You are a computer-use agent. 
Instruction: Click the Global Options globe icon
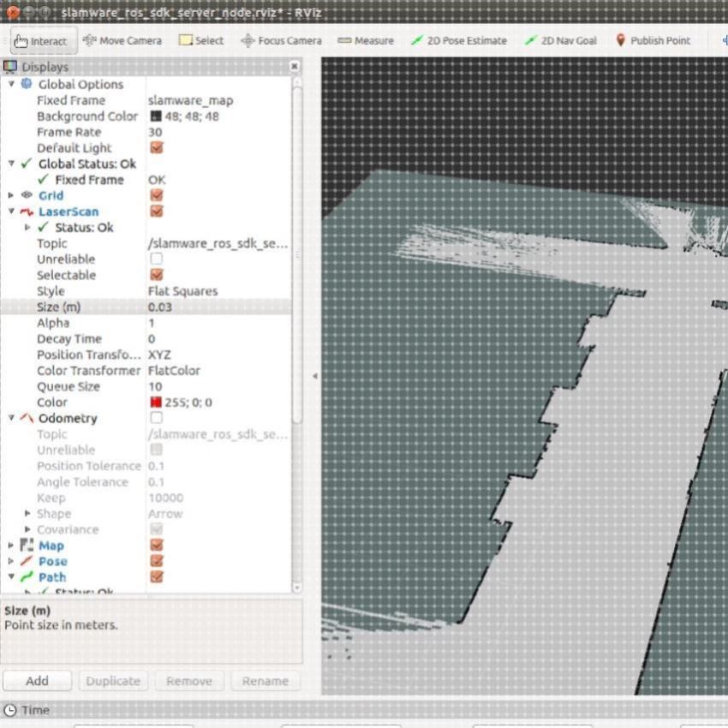point(27,84)
